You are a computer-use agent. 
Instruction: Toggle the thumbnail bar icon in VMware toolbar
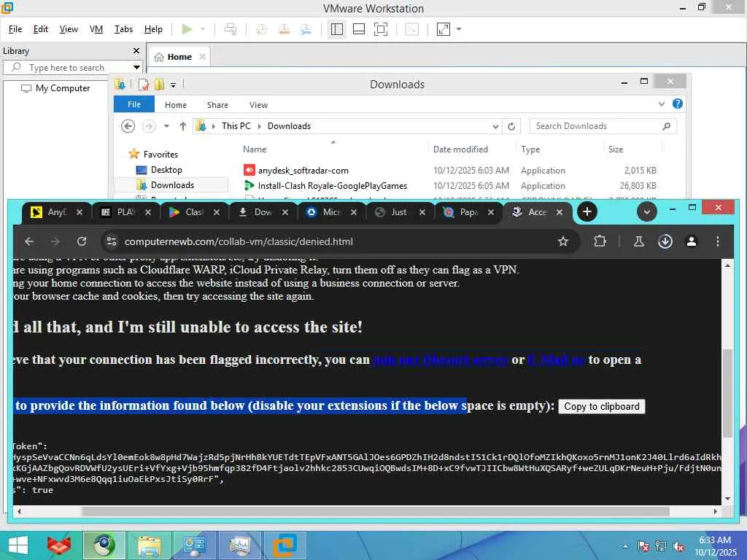[x=359, y=29]
